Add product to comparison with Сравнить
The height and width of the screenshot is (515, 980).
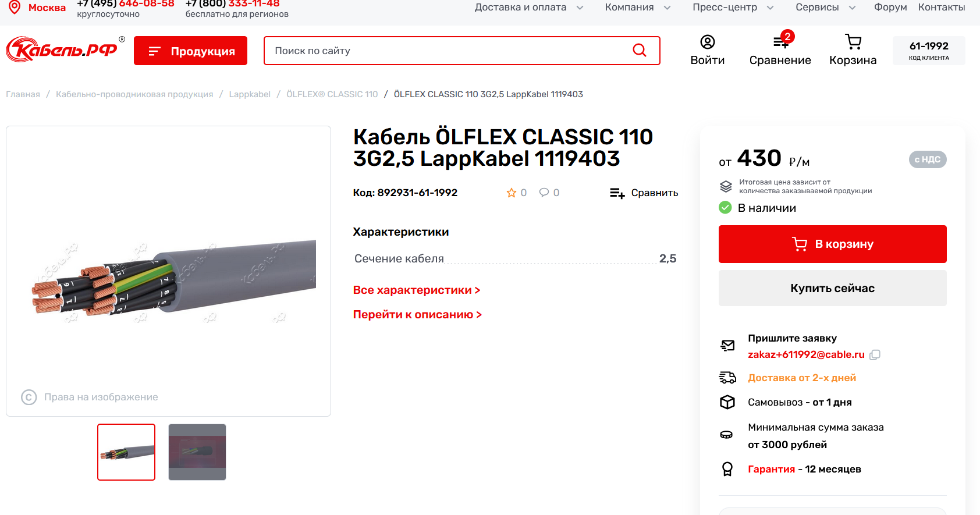(644, 193)
